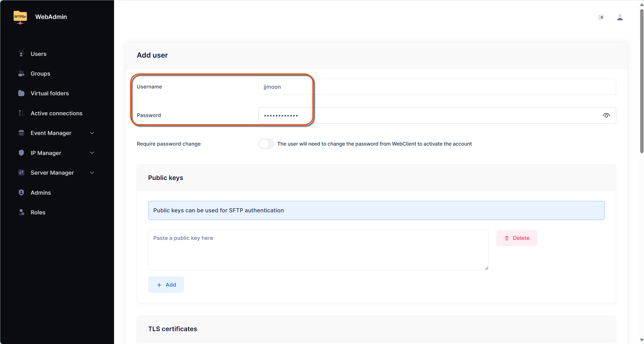Click the Roles user icon

pos(21,212)
